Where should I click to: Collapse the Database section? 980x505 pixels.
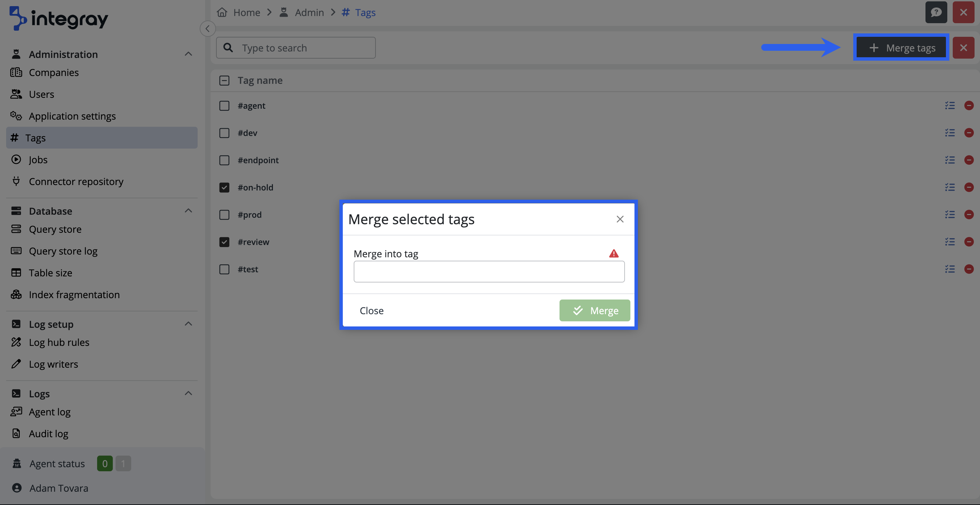pos(188,211)
